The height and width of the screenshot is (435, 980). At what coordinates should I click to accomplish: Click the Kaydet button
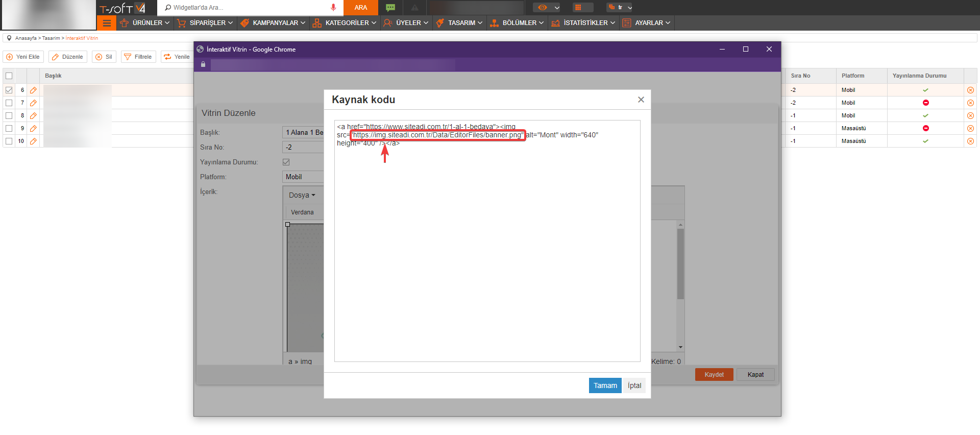[714, 374]
